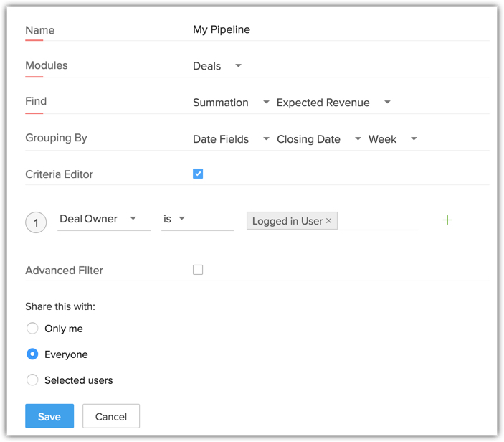Choose Selected users sharing option
Screen dimensions: 504x442
click(x=32, y=380)
